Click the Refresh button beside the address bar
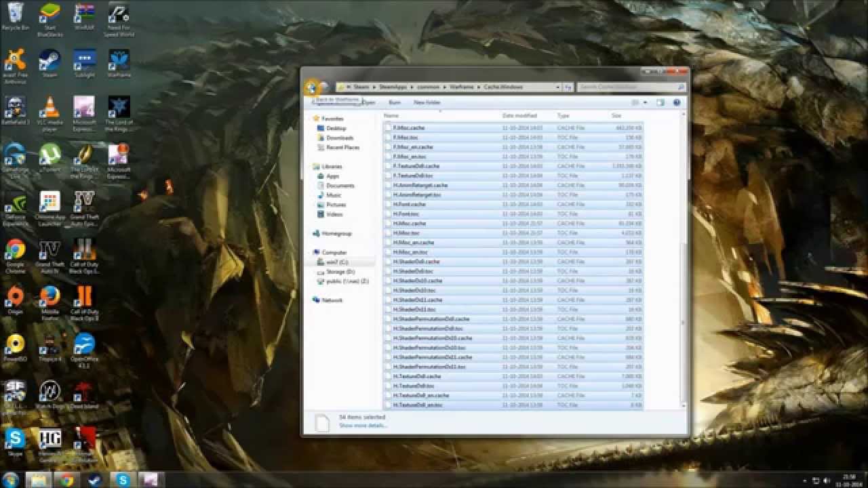The width and height of the screenshot is (868, 488). point(568,87)
